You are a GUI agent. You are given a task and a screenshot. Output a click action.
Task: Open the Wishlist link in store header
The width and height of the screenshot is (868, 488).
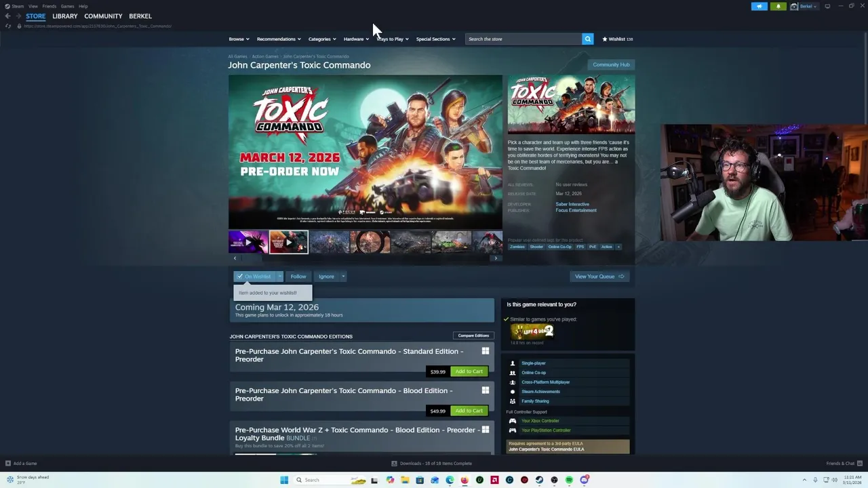tap(617, 39)
